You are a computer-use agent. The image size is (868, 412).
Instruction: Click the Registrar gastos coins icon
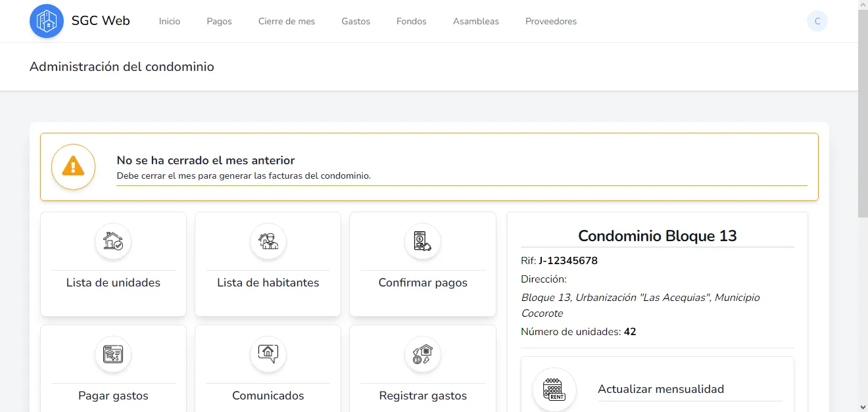click(x=422, y=354)
